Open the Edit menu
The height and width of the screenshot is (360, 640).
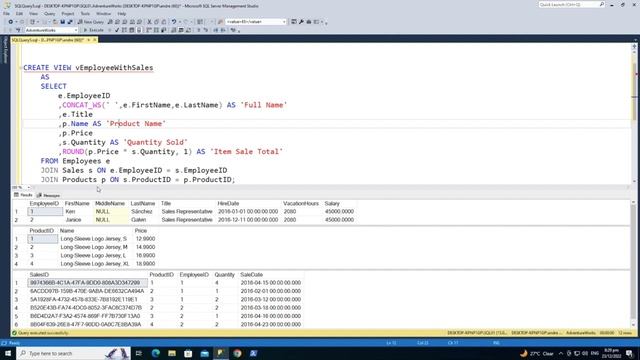click(x=19, y=13)
